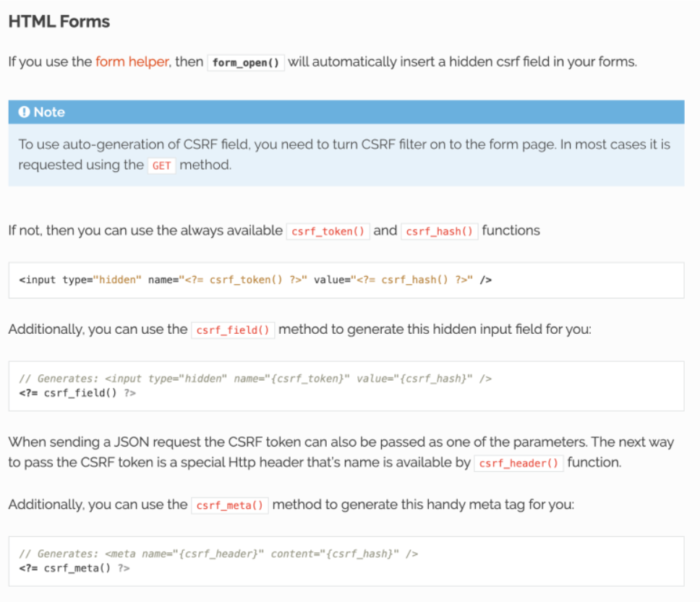Click the red csrf_field() inline code in paragraph
The height and width of the screenshot is (602, 700).
(x=233, y=330)
